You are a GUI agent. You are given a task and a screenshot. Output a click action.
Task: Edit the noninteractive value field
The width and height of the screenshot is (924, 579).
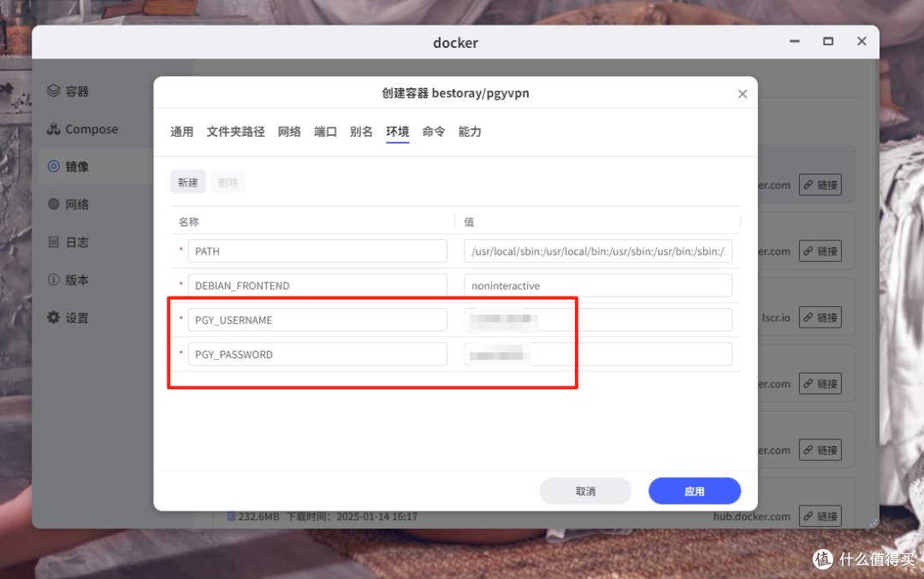click(x=598, y=286)
